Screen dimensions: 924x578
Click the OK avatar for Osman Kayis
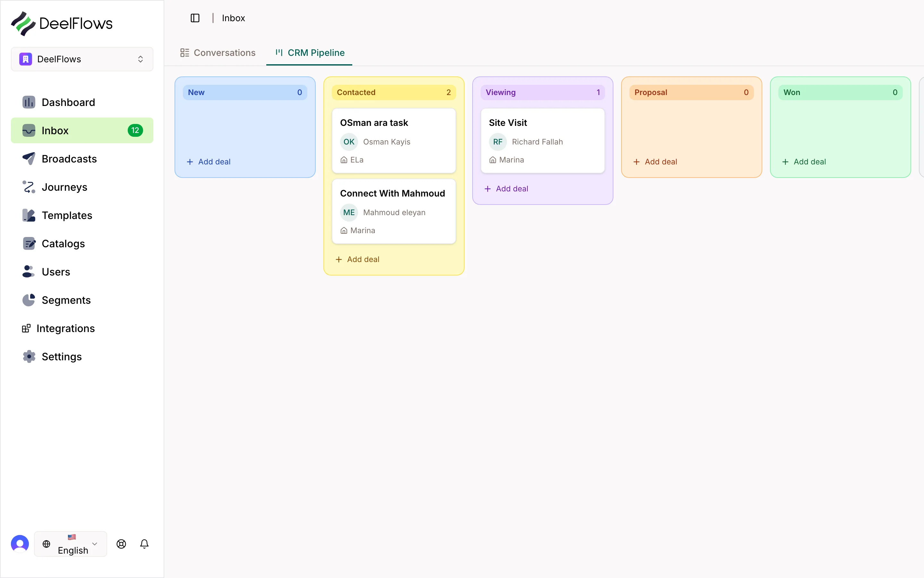pos(349,142)
